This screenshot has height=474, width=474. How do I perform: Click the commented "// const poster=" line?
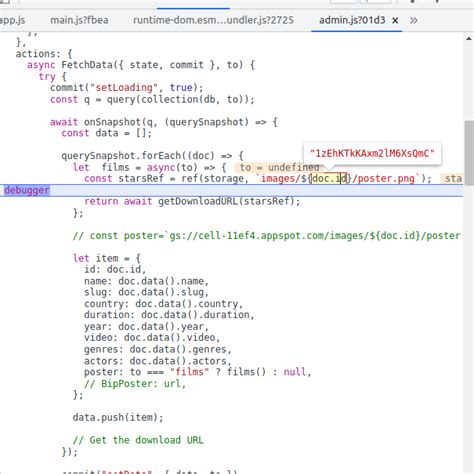[x=267, y=236]
